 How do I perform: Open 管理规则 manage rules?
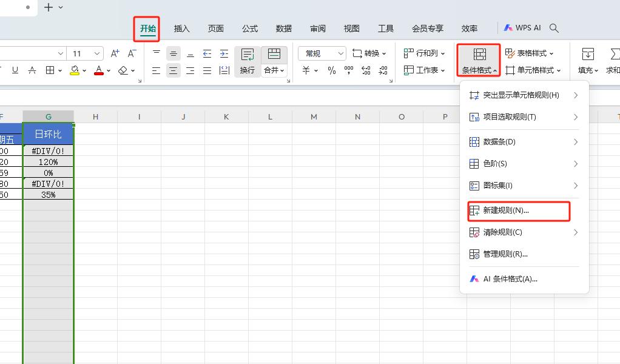click(x=524, y=254)
